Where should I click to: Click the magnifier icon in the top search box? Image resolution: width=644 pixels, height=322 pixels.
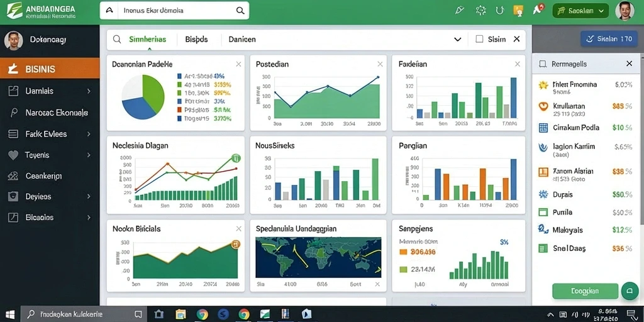pos(240,11)
